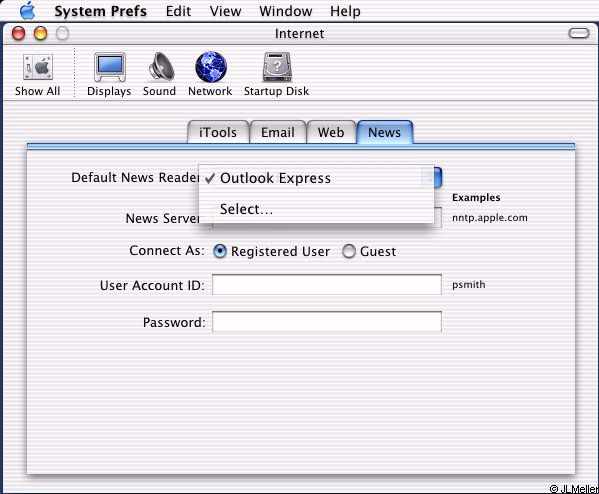Image resolution: width=599 pixels, height=494 pixels.
Task: Open the Apple menu logo
Action: [28, 11]
